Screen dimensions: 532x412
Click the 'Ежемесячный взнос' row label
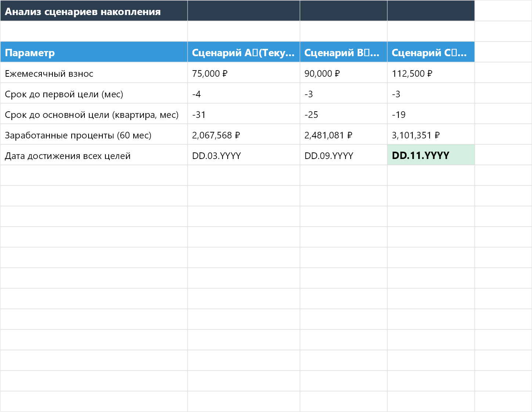click(x=94, y=73)
